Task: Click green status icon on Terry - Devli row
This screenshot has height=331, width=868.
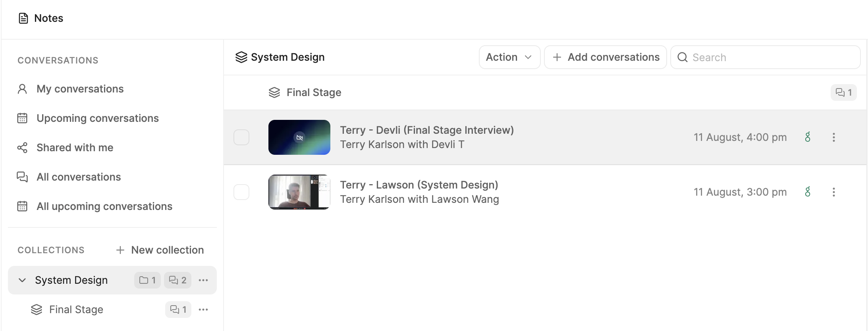Action: click(x=808, y=137)
